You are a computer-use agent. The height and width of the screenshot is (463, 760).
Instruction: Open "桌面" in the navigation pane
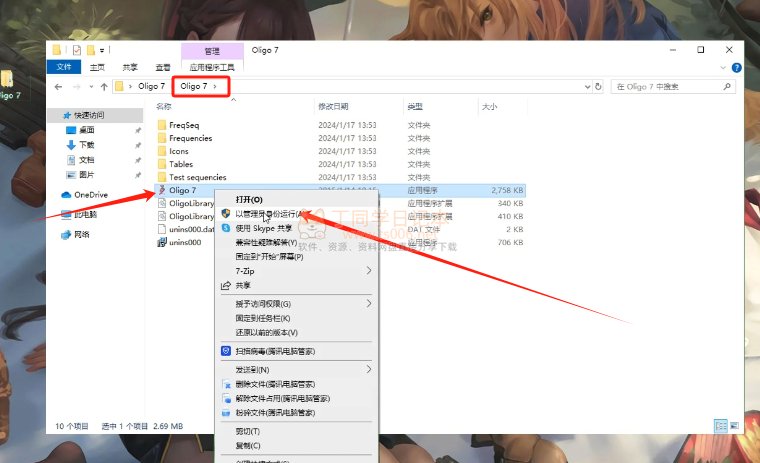pyautogui.click(x=86, y=130)
